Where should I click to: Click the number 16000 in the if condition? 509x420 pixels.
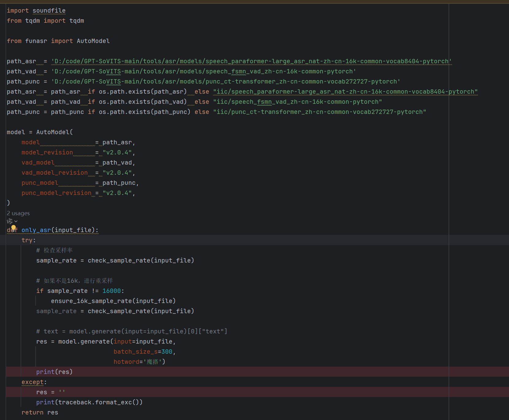point(112,291)
